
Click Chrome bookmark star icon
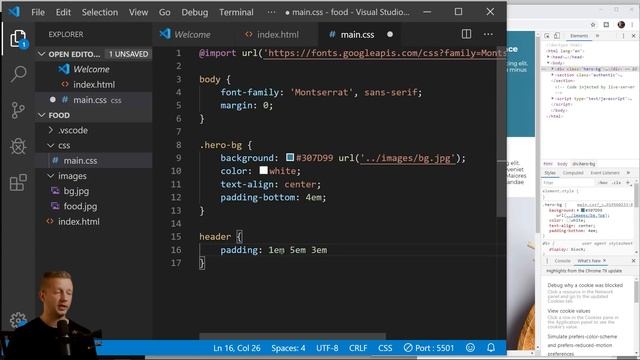593,25
